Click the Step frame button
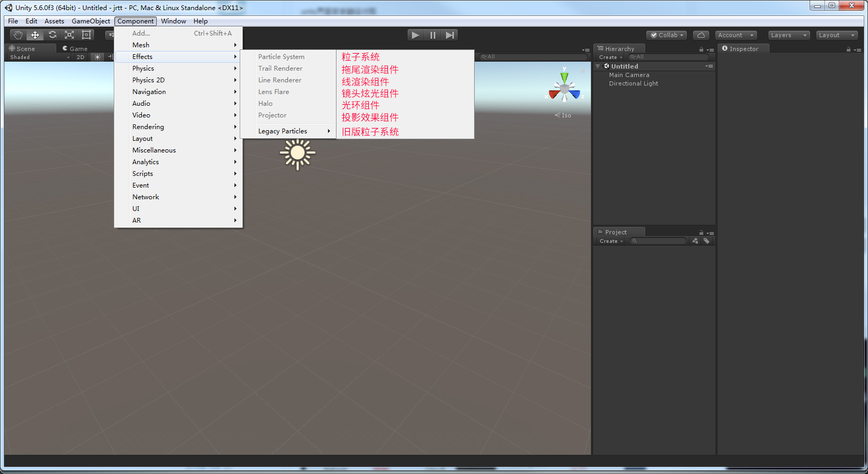This screenshot has height=474, width=868. [x=450, y=35]
